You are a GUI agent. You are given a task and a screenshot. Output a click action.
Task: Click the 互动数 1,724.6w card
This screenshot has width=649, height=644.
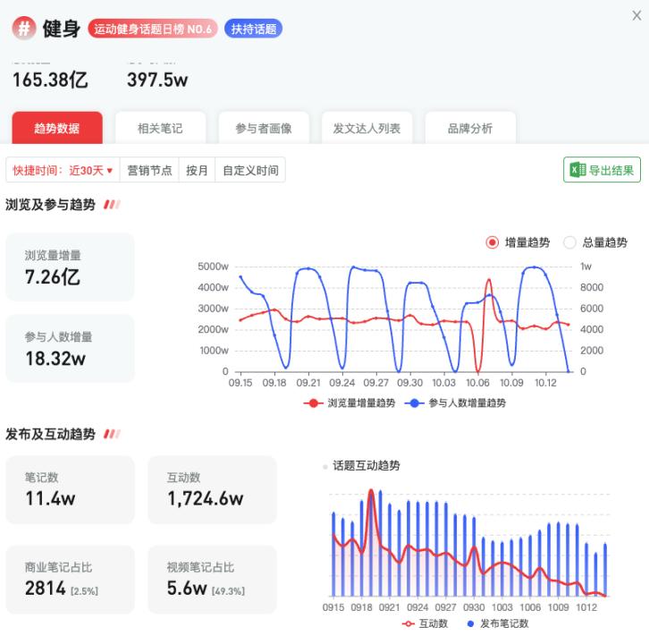[x=212, y=489]
